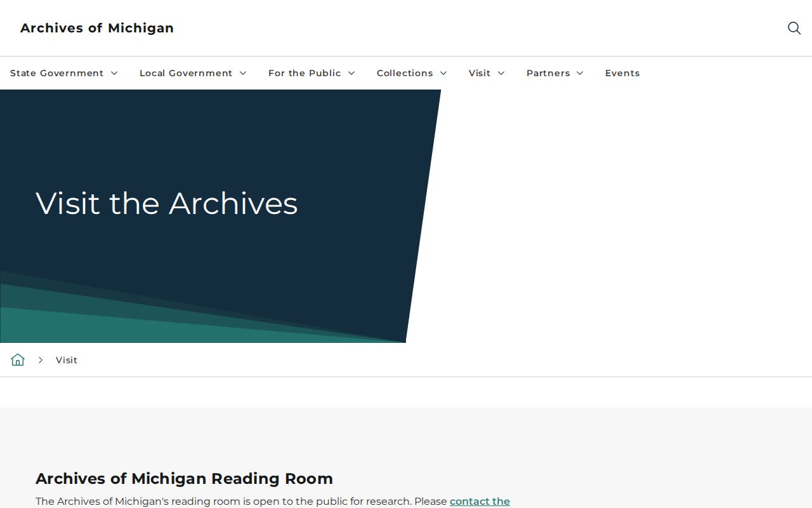Viewport: 812px width, 508px height.
Task: Open the Partners menu
Action: (x=548, y=73)
